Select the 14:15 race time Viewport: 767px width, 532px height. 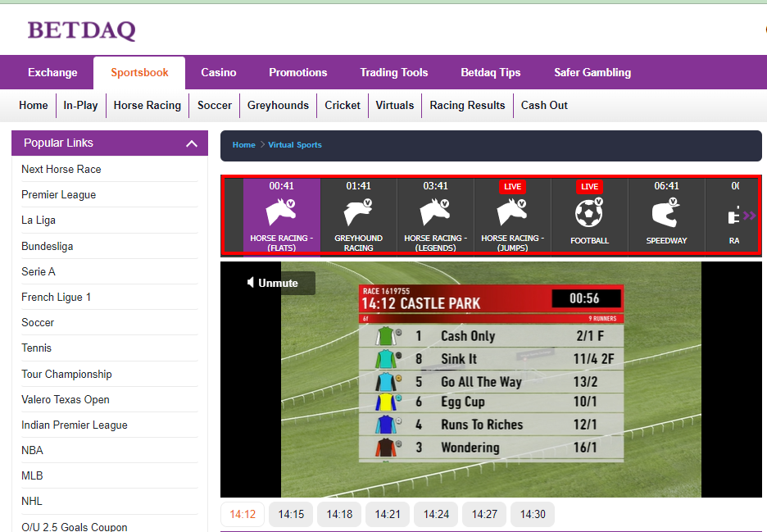pos(291,515)
